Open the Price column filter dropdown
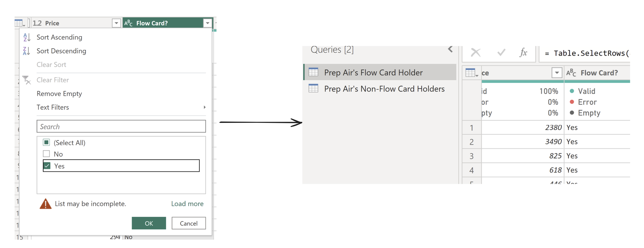Screen dimensions: 644x248 [x=116, y=23]
